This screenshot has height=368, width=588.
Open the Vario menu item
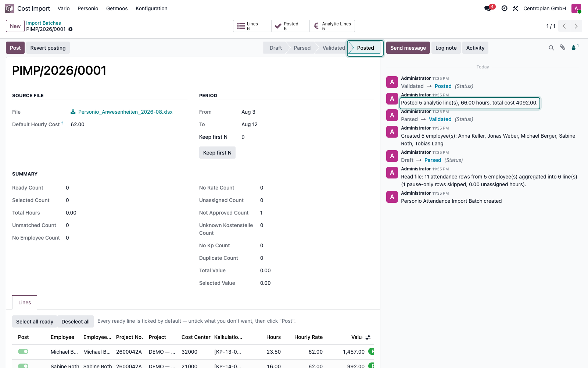pyautogui.click(x=64, y=8)
